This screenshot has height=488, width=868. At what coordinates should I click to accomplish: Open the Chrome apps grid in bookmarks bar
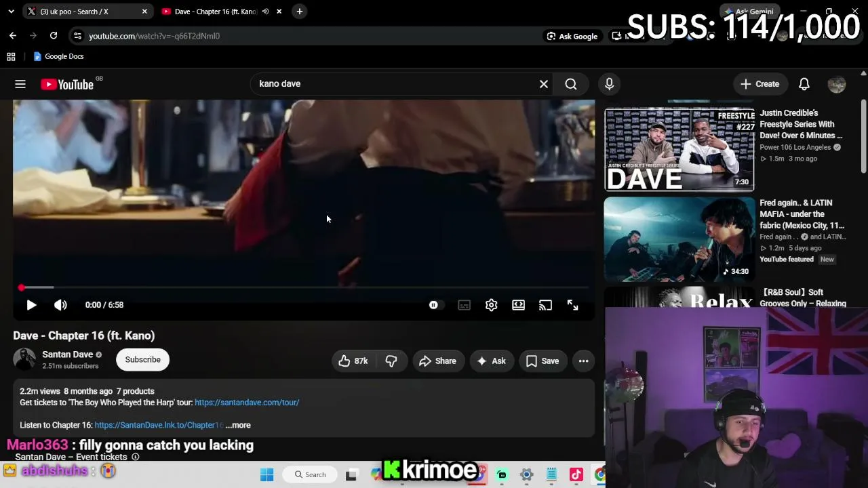click(x=11, y=57)
